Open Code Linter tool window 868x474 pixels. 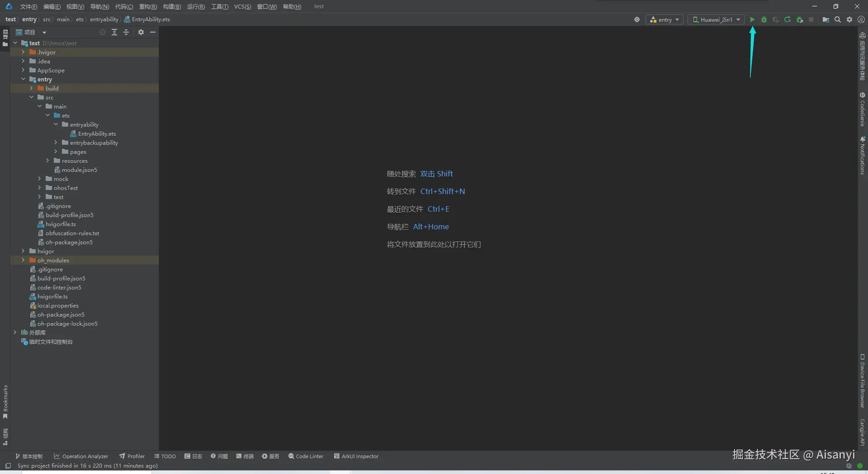tap(306, 456)
